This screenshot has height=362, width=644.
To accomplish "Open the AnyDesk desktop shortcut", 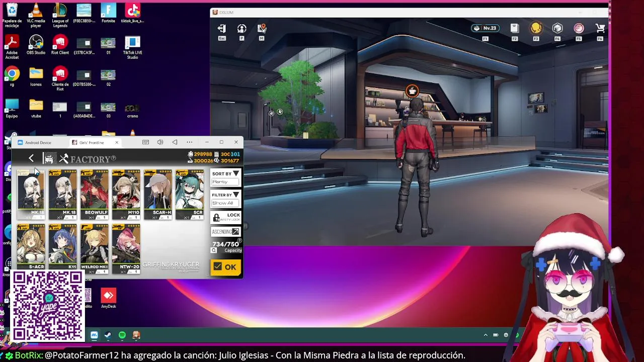I will (x=108, y=298).
